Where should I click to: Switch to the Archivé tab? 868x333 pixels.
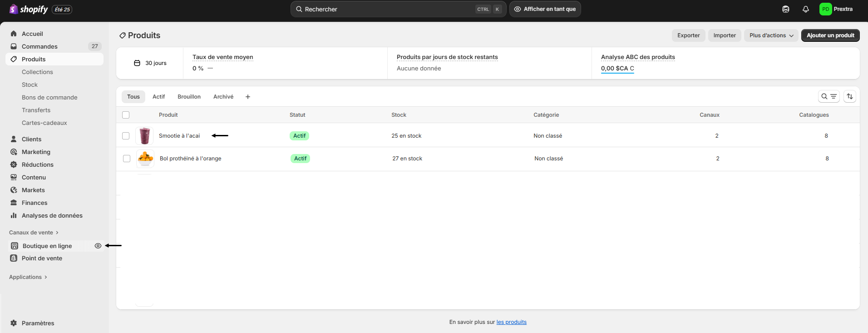click(x=223, y=97)
